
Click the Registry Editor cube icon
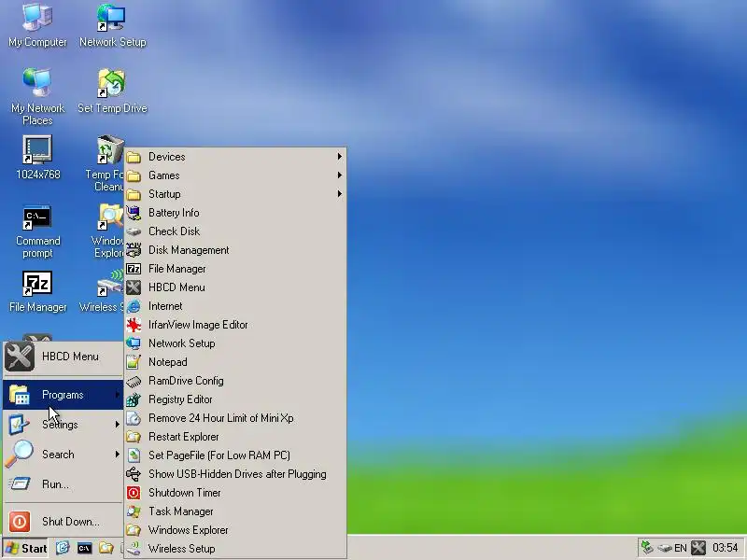[134, 399]
